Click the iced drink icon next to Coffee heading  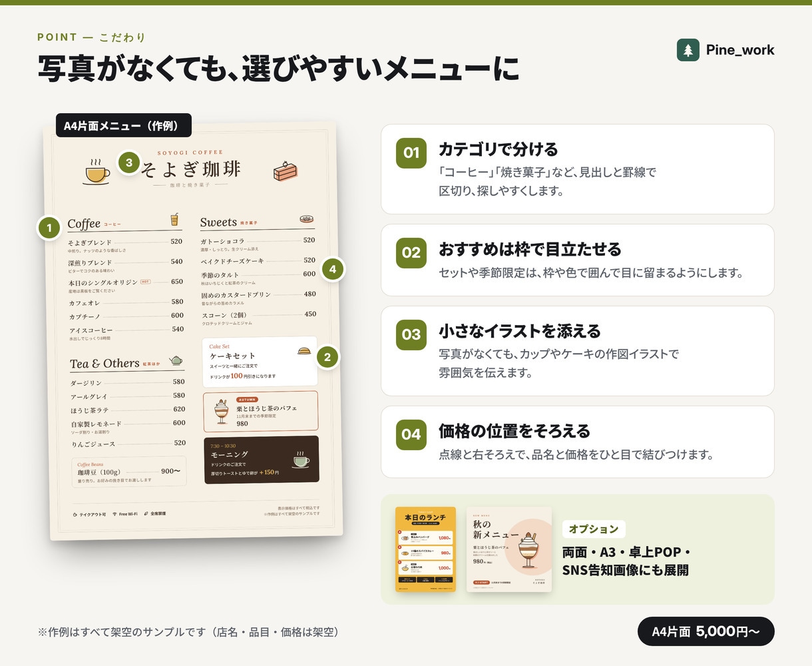click(x=174, y=220)
